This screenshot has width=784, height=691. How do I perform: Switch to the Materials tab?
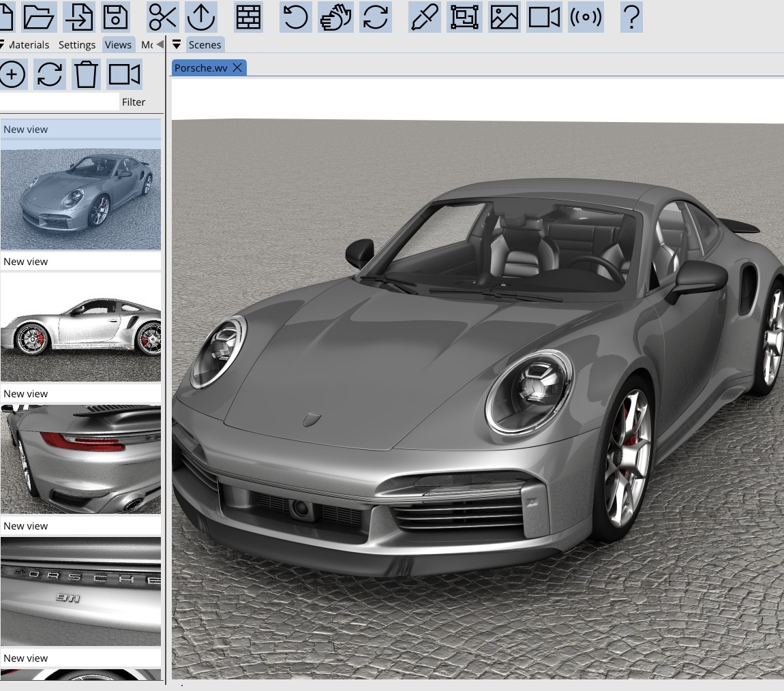pyautogui.click(x=29, y=45)
